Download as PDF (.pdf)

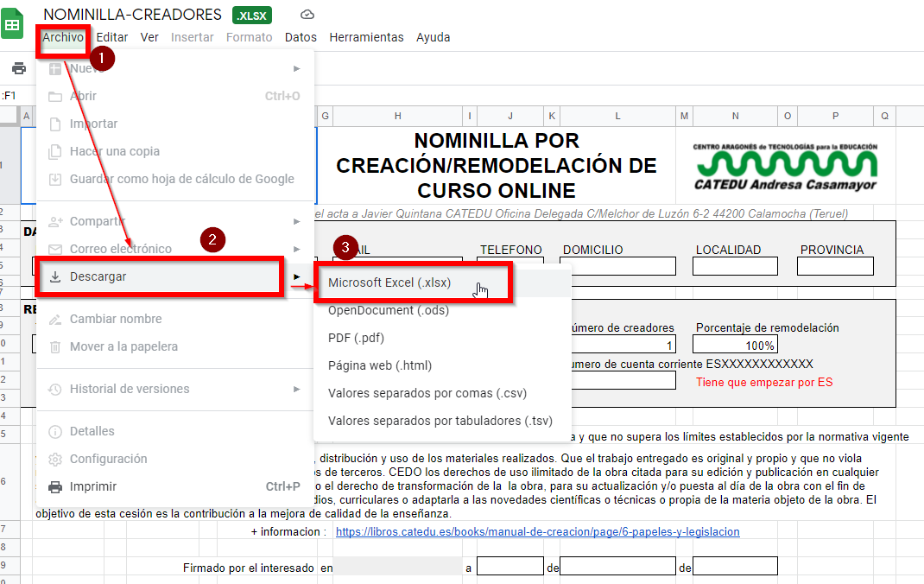(442, 339)
